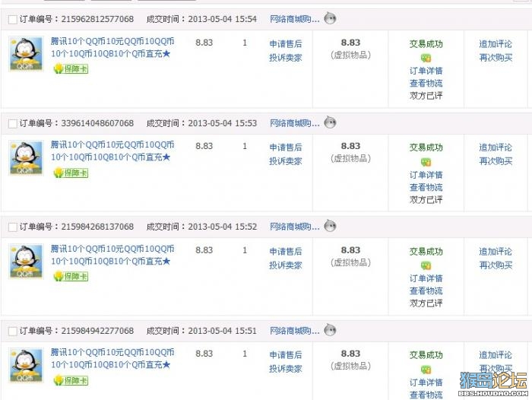This screenshot has width=532, height=400.
Task: Click 追加评论 for the 15:53 order
Action: pyautogui.click(x=496, y=148)
